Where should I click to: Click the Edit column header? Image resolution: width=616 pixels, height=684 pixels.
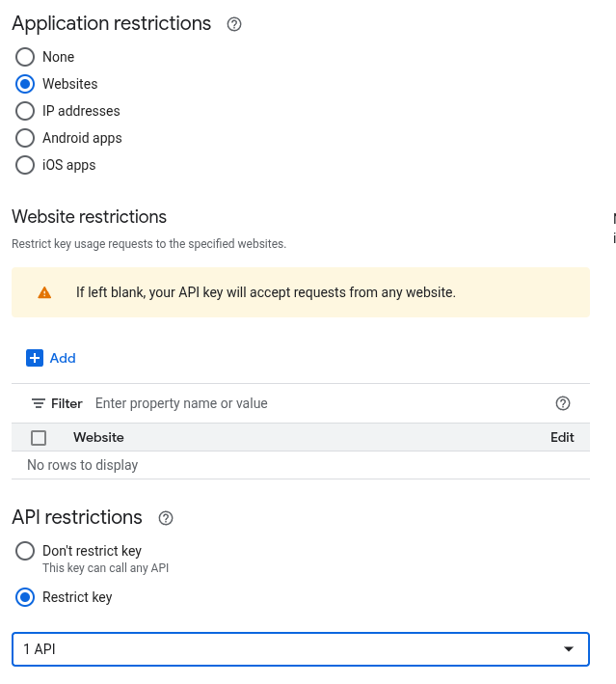coord(562,437)
